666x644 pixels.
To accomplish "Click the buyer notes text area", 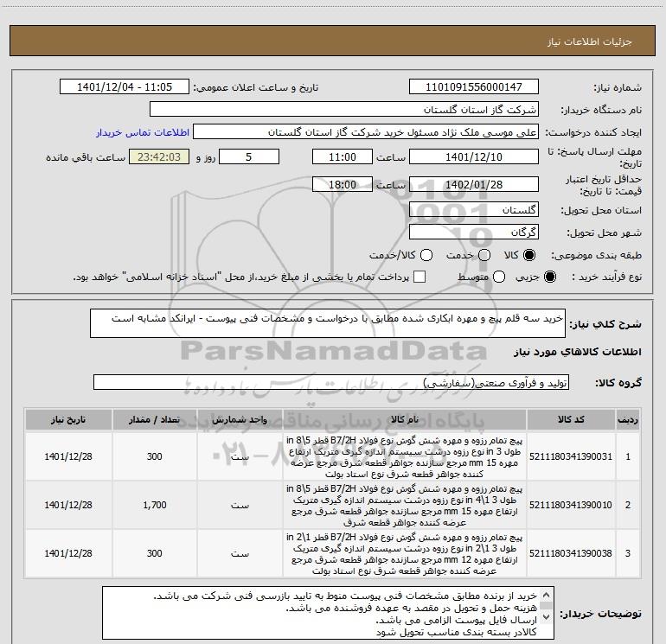I will point(328,613).
